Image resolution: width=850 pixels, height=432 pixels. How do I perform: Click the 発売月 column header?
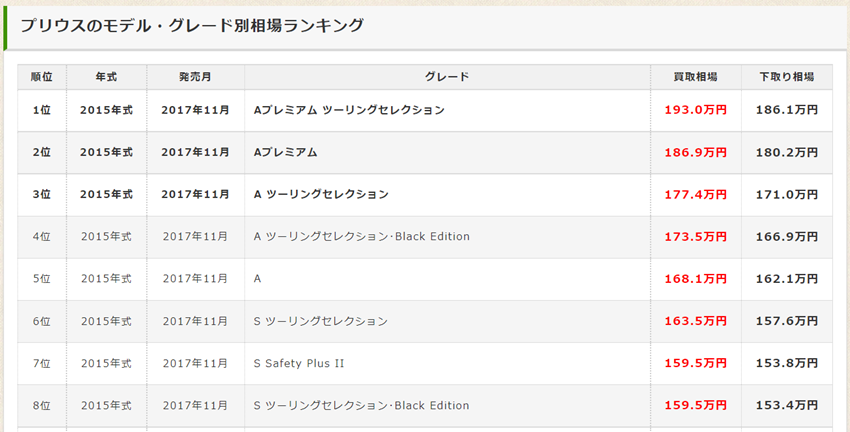tap(195, 77)
